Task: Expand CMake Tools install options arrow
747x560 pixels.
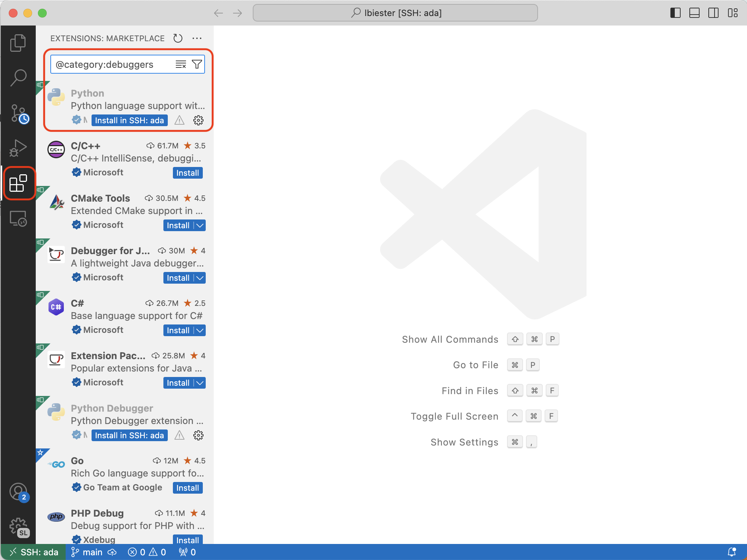Action: click(x=200, y=226)
